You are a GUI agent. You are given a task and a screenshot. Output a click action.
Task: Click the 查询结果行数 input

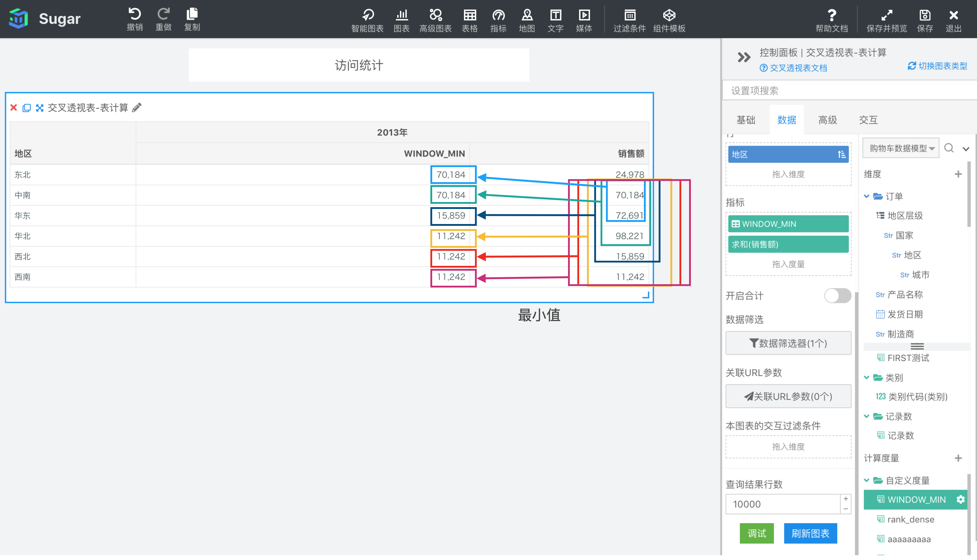(x=783, y=504)
